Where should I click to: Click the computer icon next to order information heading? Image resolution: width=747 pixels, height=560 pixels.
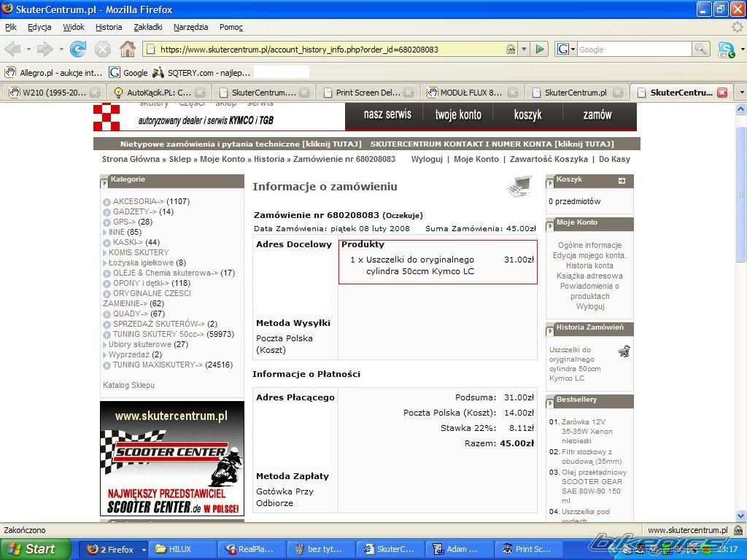click(x=519, y=187)
